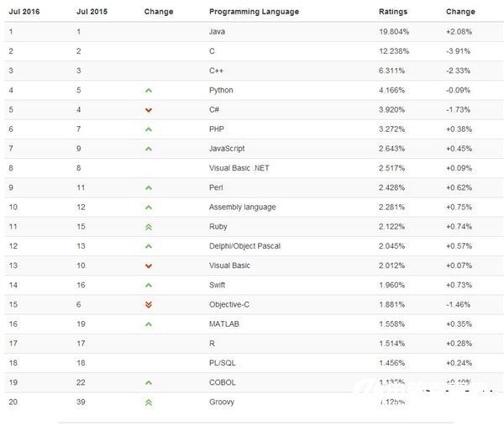Click double up arrow in Ruby row
The image size is (504, 426).
148,227
